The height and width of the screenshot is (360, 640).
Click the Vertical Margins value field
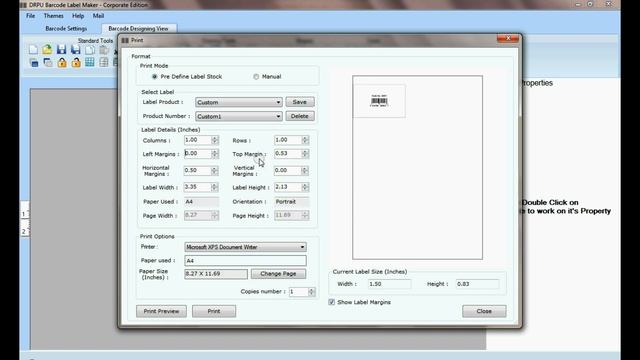tap(288, 170)
